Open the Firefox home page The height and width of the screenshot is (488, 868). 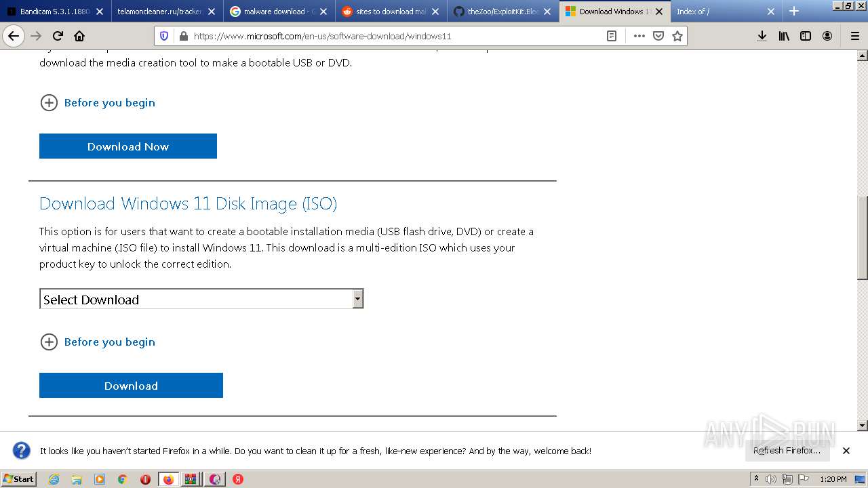pyautogui.click(x=79, y=36)
